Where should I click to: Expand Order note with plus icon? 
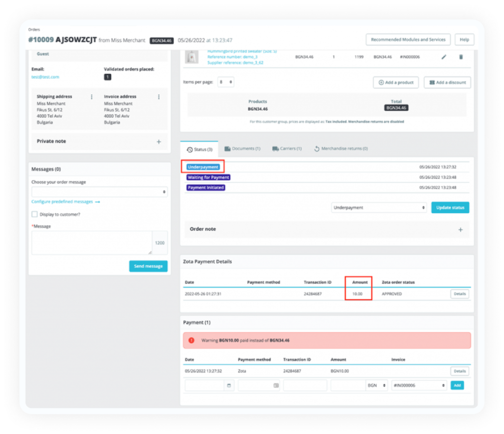(x=461, y=230)
